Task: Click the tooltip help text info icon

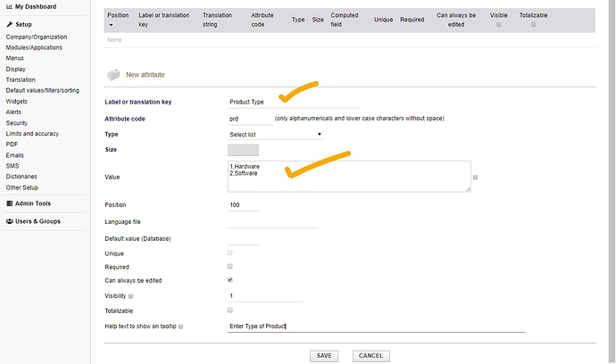Action: click(181, 327)
